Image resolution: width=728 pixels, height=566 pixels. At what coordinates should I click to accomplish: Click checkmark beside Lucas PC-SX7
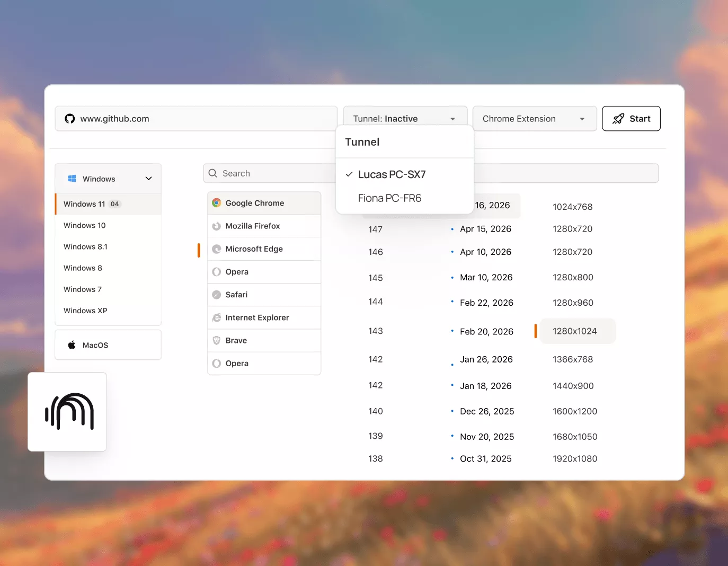[x=349, y=174]
